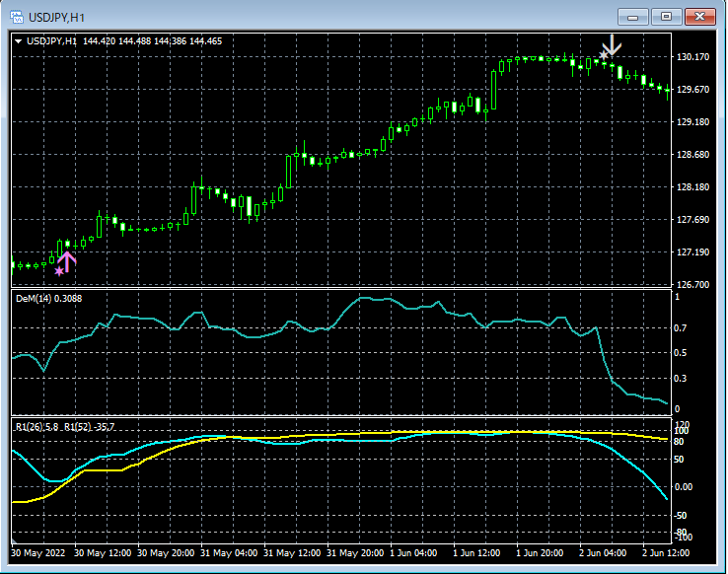This screenshot has width=728, height=574.
Task: Click the USDJPY,H1 title bar text
Action: click(55, 17)
